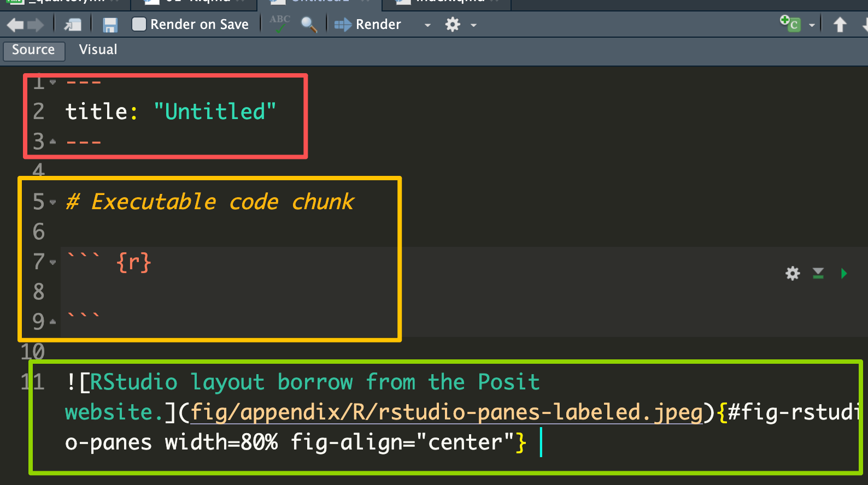Image resolution: width=868 pixels, height=485 pixels.
Task: Enable the Render on Save checkbox
Action: pos(139,24)
